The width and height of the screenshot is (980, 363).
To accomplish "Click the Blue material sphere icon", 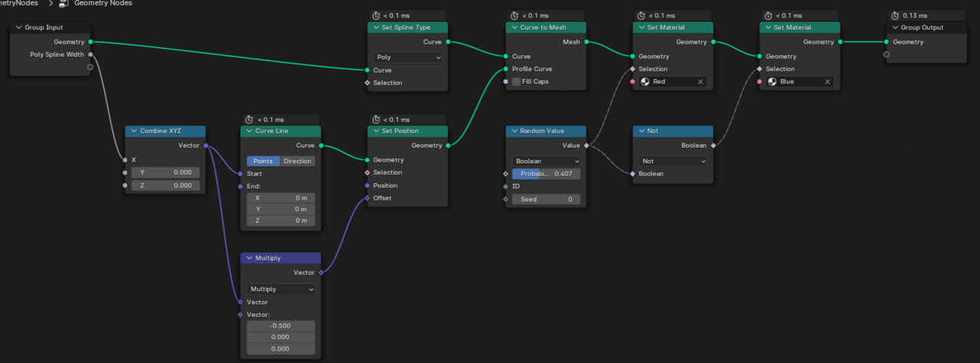I will 773,81.
